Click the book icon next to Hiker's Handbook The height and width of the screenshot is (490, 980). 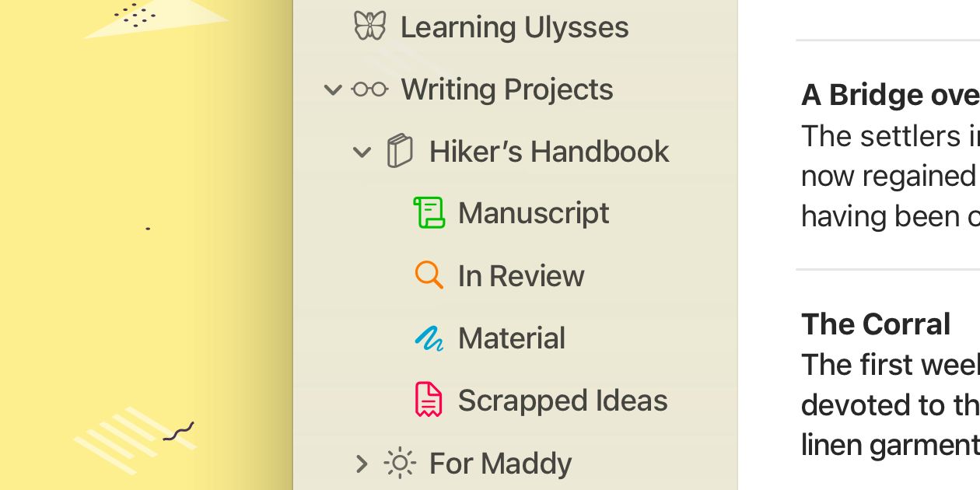click(x=399, y=151)
